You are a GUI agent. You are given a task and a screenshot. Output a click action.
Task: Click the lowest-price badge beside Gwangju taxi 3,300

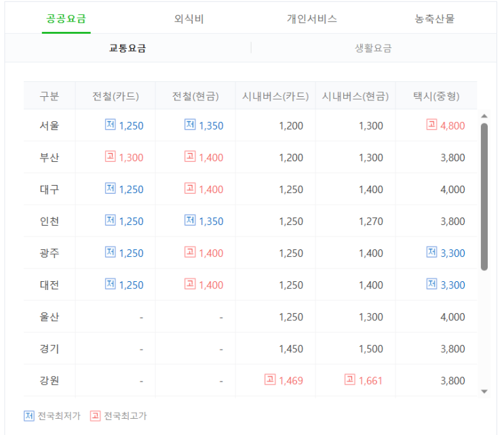click(431, 252)
